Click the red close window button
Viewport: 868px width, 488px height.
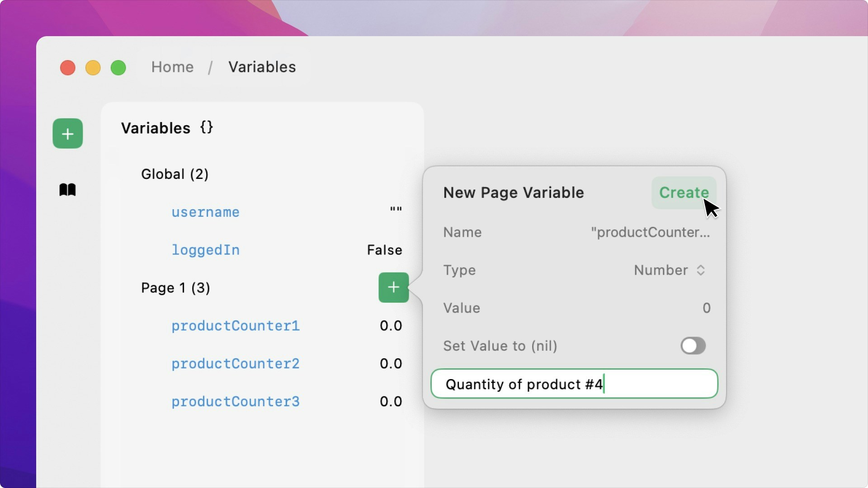pyautogui.click(x=68, y=68)
